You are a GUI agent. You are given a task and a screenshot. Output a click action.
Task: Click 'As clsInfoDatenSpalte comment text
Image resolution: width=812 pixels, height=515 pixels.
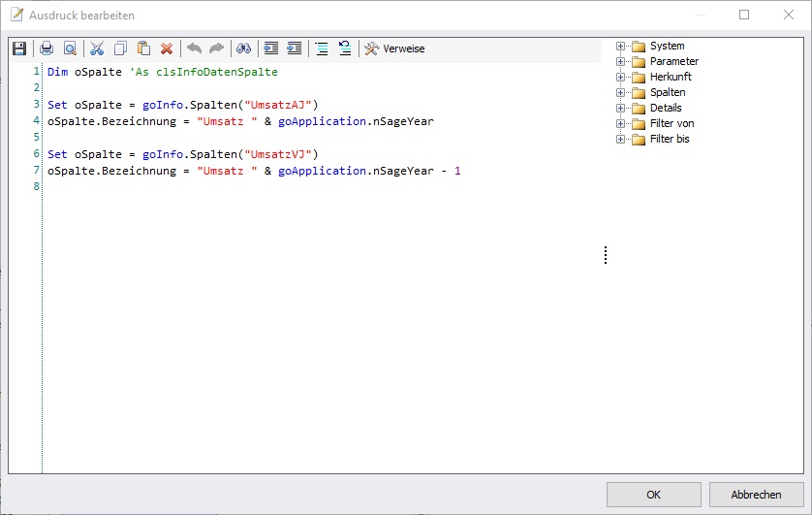coord(203,72)
